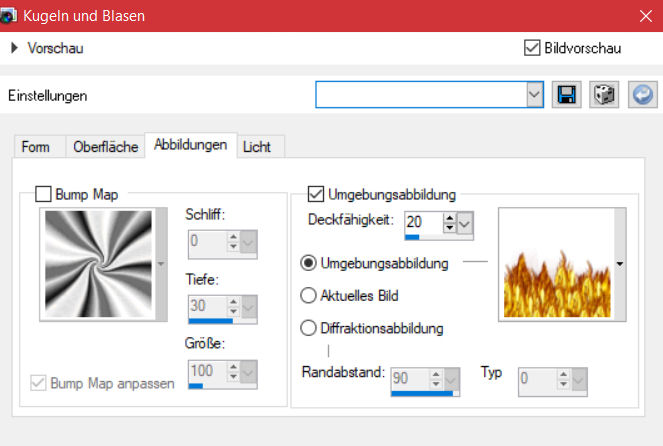The height and width of the screenshot is (446, 663).
Task: Decrease Tiefe with the down arrow
Action: (233, 311)
